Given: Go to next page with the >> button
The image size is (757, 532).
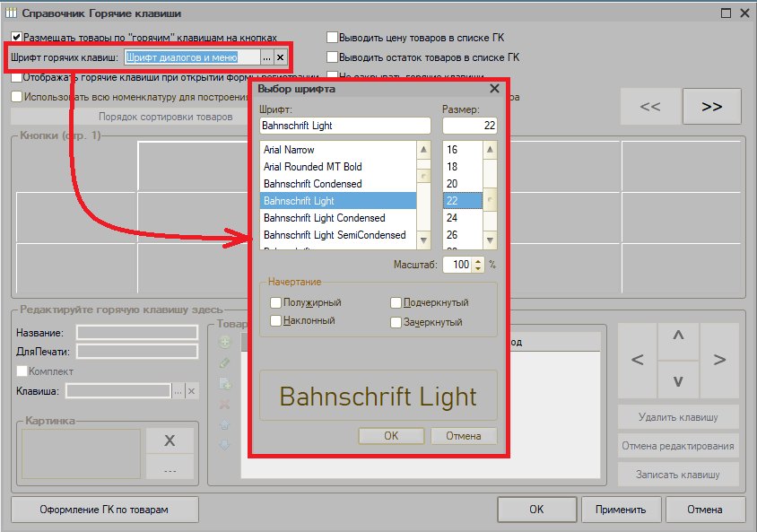Looking at the screenshot, I should pyautogui.click(x=711, y=106).
